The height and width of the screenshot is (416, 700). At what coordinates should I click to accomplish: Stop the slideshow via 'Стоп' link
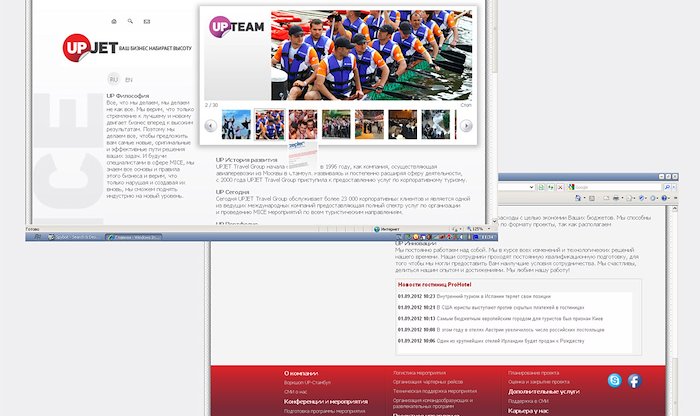pos(466,105)
